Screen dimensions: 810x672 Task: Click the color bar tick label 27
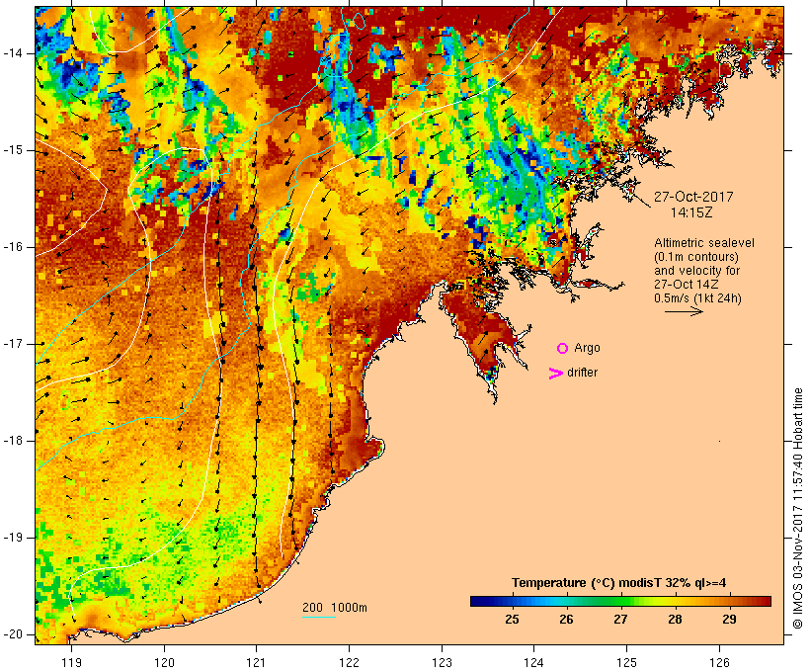click(620, 620)
